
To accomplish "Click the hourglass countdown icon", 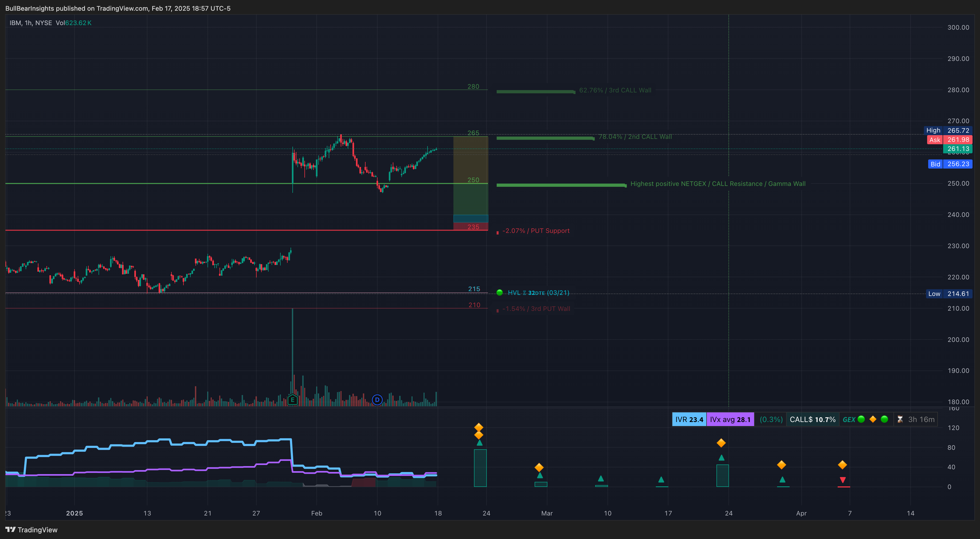I will pyautogui.click(x=900, y=420).
